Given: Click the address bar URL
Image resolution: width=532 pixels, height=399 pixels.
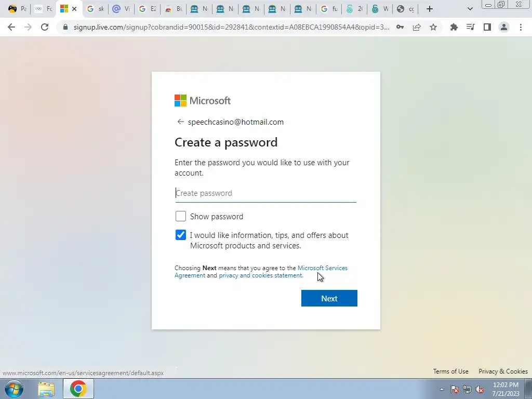Looking at the screenshot, I should (x=231, y=27).
